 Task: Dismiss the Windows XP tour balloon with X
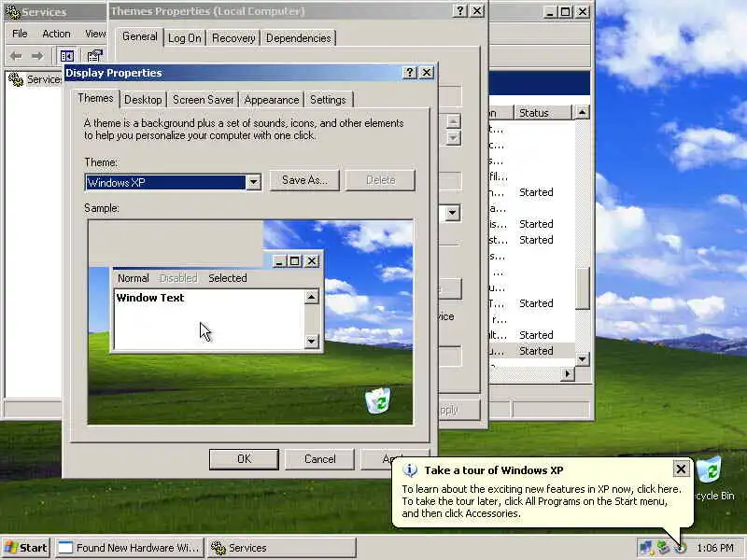[682, 469]
